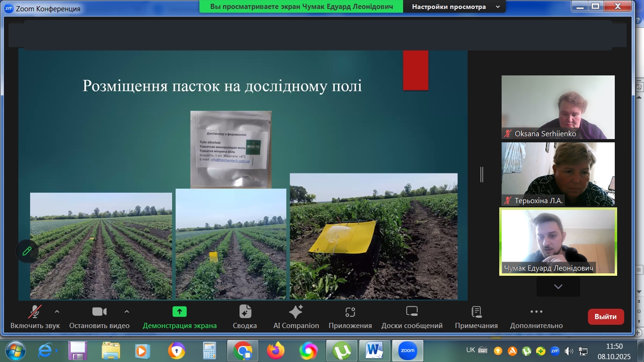Select Чумак Едуард Леонідович video thumbnail
The image size is (644, 362).
point(558,241)
